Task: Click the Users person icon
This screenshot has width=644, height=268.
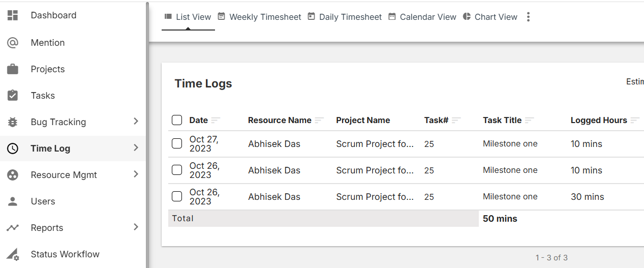Action: click(x=13, y=201)
